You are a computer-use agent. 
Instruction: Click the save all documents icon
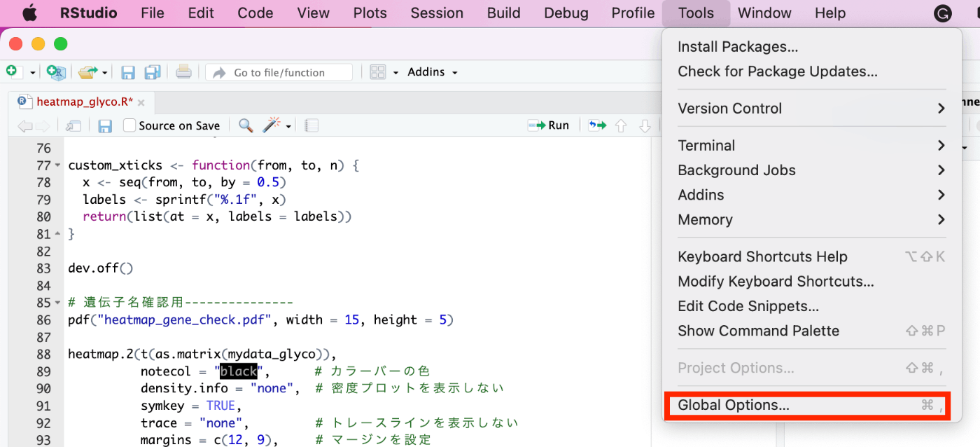coord(153,72)
